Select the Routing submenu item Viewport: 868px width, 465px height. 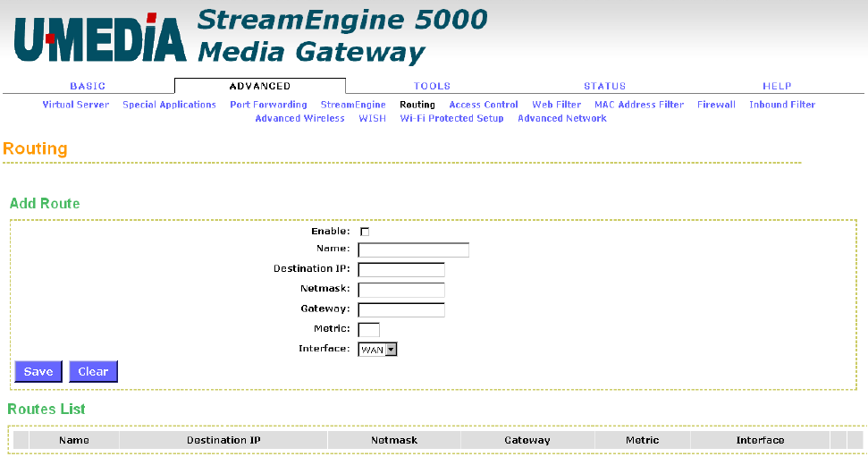(417, 104)
